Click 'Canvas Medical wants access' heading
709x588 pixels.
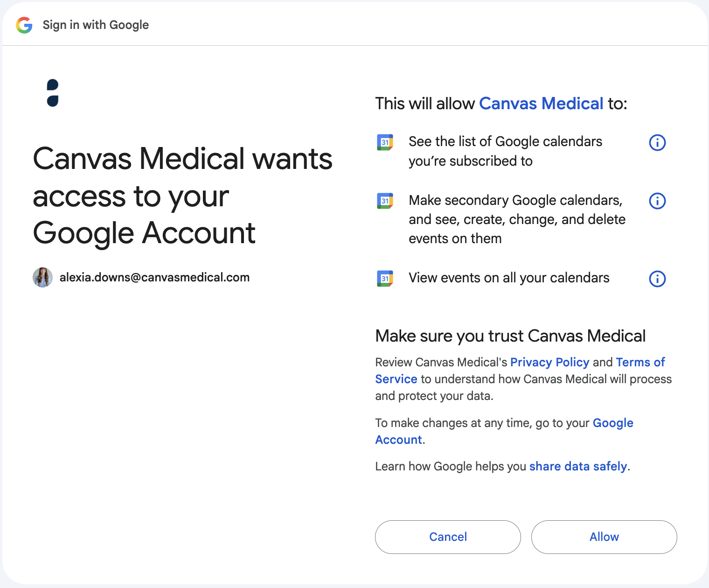182,196
